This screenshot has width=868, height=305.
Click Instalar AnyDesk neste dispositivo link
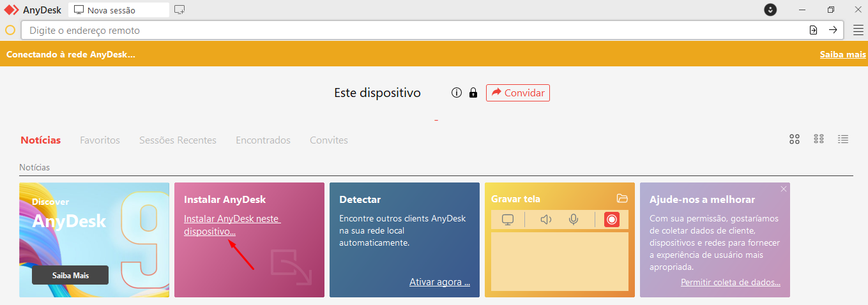[232, 225]
